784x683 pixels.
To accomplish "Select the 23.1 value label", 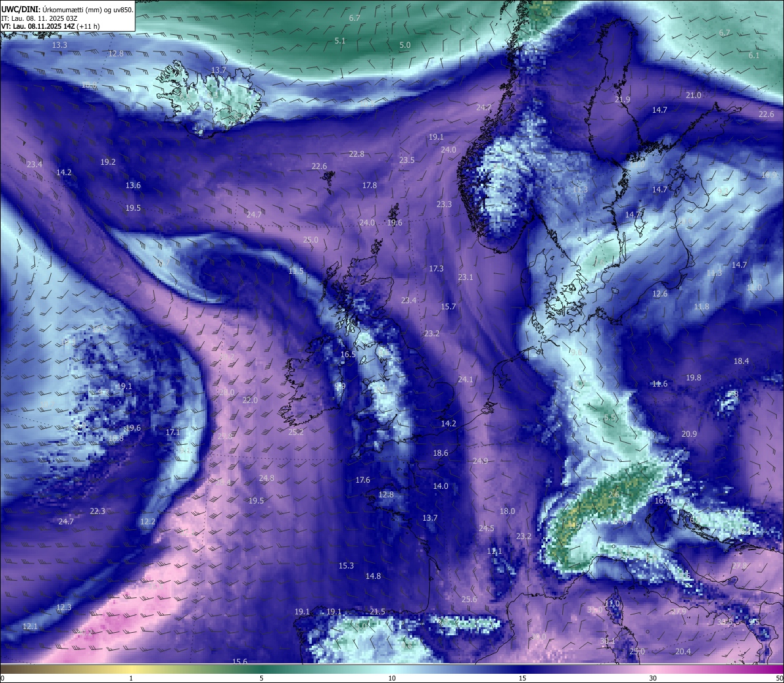I will [x=466, y=277].
